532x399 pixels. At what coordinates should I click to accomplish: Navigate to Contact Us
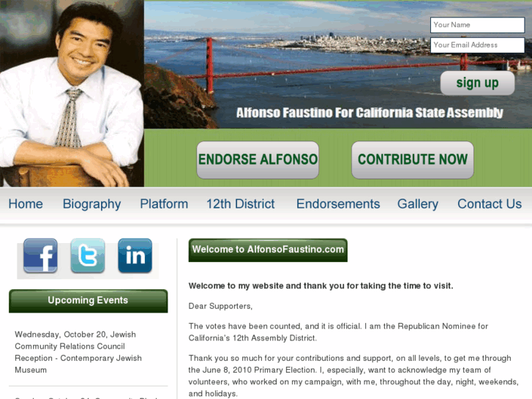[490, 204]
